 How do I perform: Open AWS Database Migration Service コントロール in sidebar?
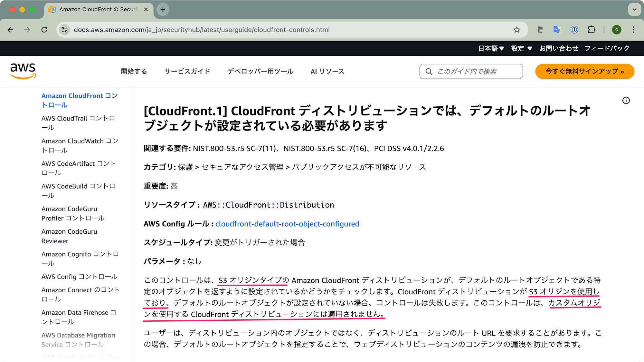click(78, 340)
